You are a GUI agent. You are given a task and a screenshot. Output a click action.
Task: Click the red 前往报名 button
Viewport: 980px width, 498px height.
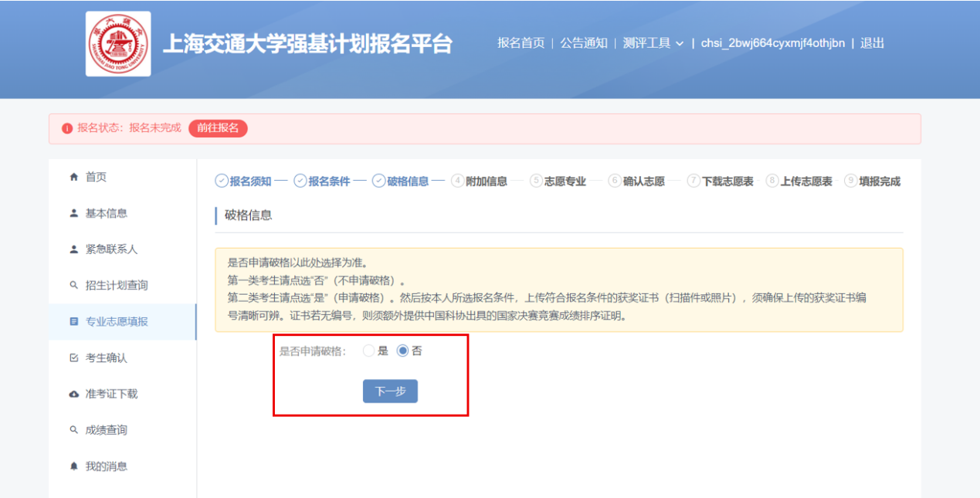[218, 128]
